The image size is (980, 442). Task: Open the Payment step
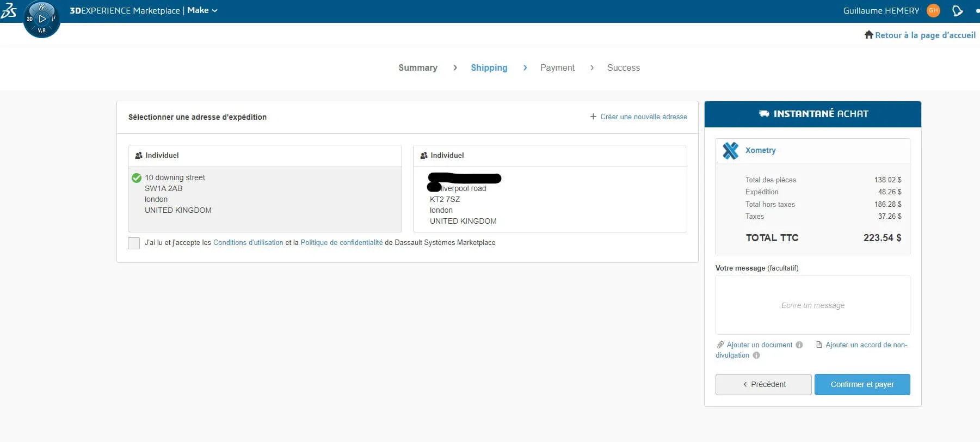(557, 67)
